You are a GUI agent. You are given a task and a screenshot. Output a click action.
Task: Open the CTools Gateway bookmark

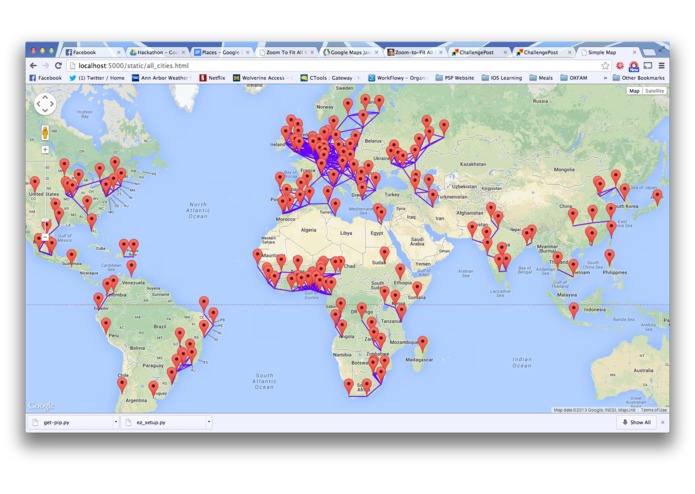click(330, 78)
